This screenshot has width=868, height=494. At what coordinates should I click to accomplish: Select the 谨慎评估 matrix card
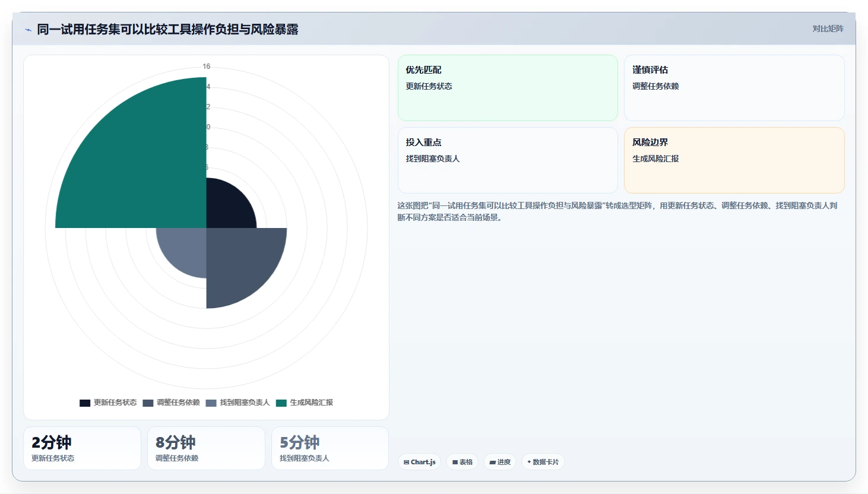click(x=734, y=88)
